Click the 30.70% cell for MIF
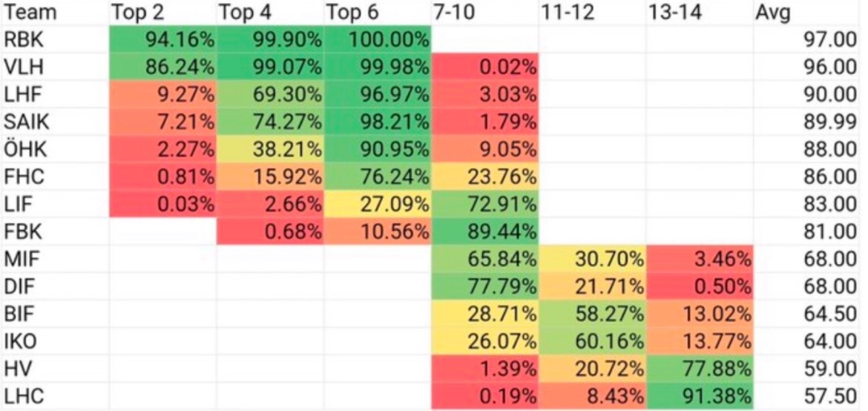Image resolution: width=868 pixels, height=411 pixels. click(x=592, y=259)
